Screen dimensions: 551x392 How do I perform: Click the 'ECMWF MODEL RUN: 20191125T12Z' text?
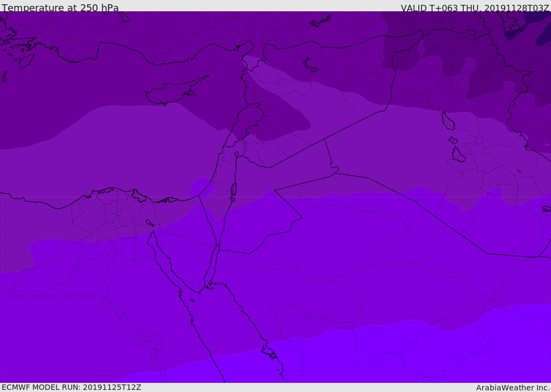[x=72, y=387]
